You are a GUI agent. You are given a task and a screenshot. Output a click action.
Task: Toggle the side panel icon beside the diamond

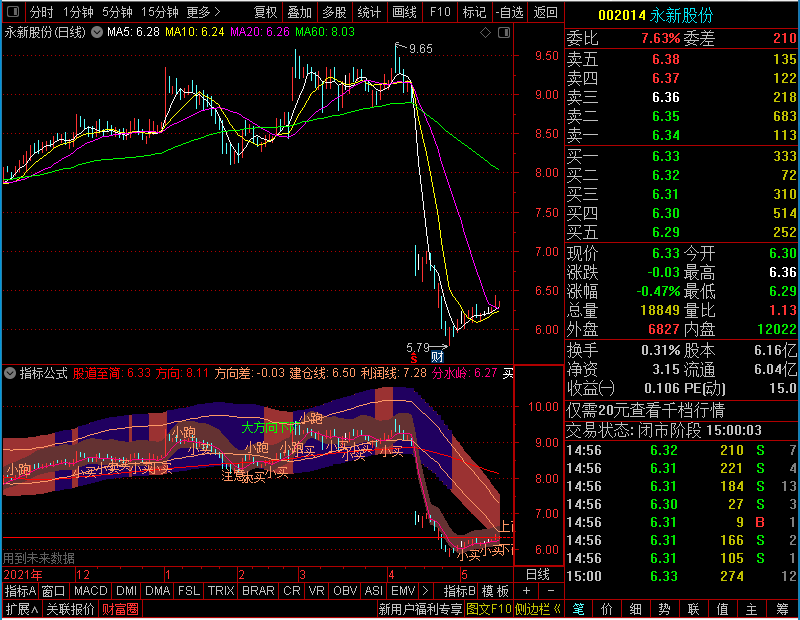click(x=504, y=33)
